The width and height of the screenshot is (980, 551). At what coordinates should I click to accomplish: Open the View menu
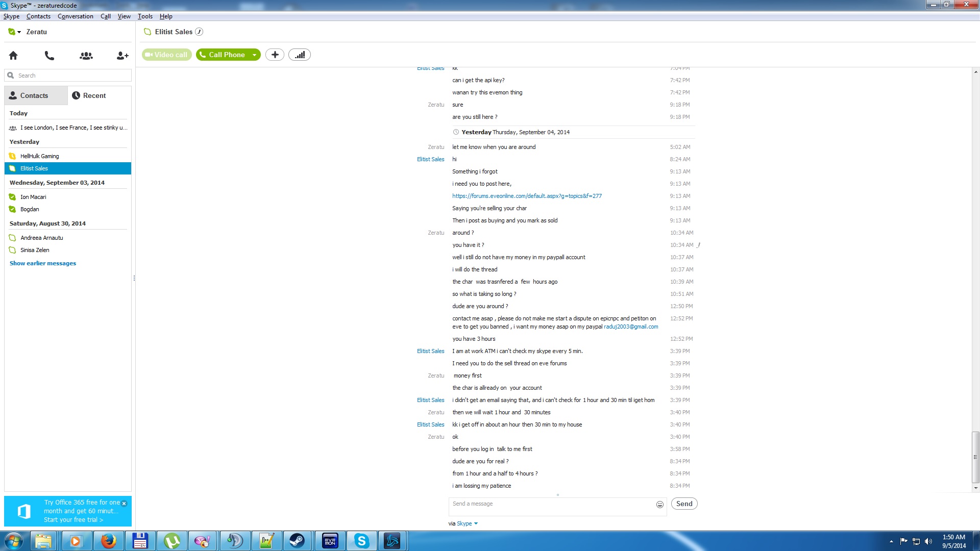pyautogui.click(x=124, y=16)
